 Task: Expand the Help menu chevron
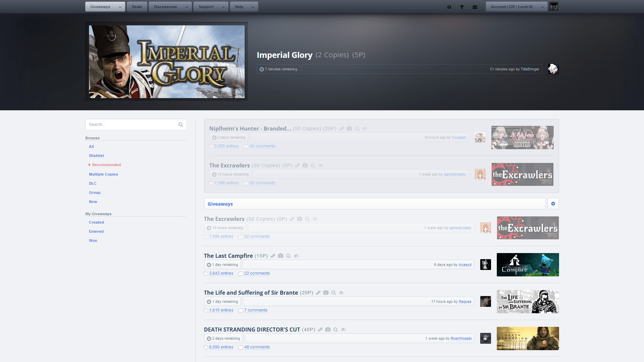pos(252,6)
